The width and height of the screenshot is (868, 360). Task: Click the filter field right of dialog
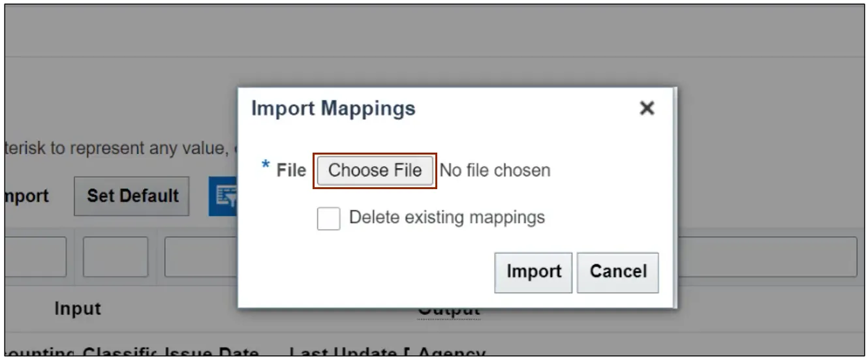[767, 257]
